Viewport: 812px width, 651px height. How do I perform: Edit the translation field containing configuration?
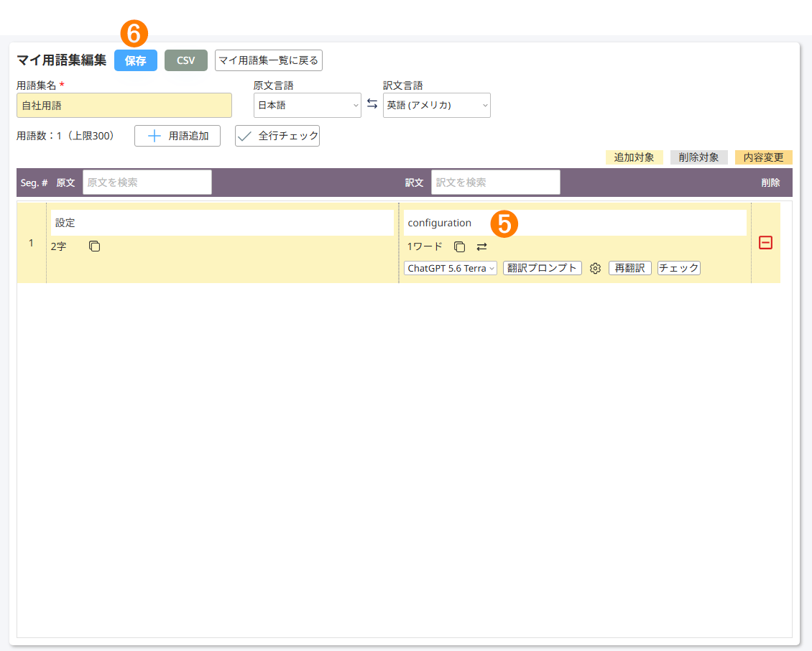(575, 223)
